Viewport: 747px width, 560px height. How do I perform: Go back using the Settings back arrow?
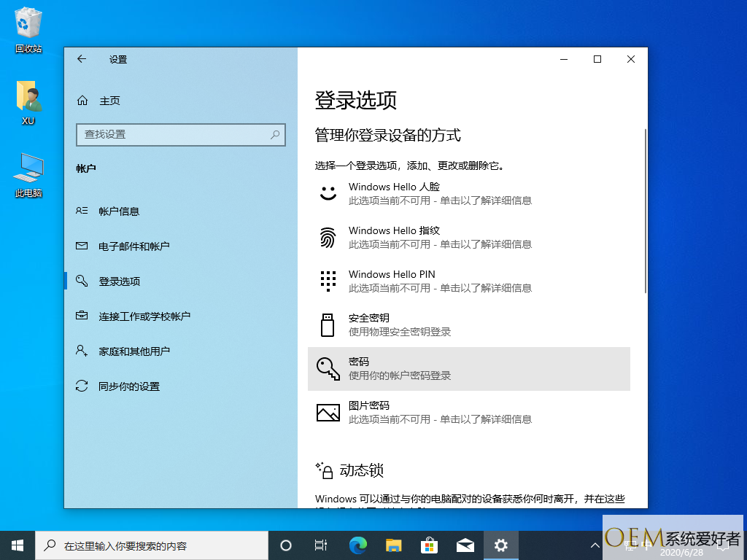point(82,59)
